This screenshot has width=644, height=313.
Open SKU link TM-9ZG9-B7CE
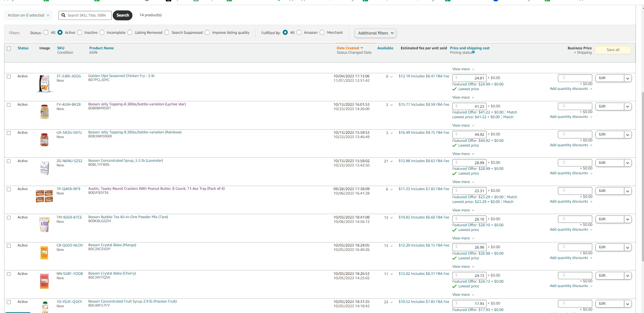click(x=69, y=217)
